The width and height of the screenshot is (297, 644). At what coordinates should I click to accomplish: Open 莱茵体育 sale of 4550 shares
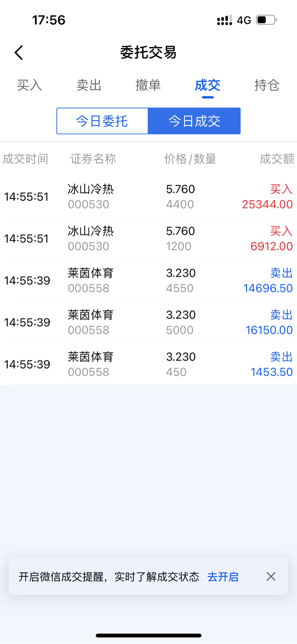pyautogui.click(x=148, y=280)
